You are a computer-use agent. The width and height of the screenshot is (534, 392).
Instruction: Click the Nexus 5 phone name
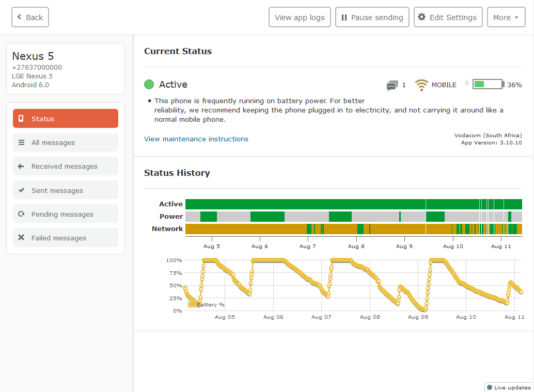[x=33, y=56]
